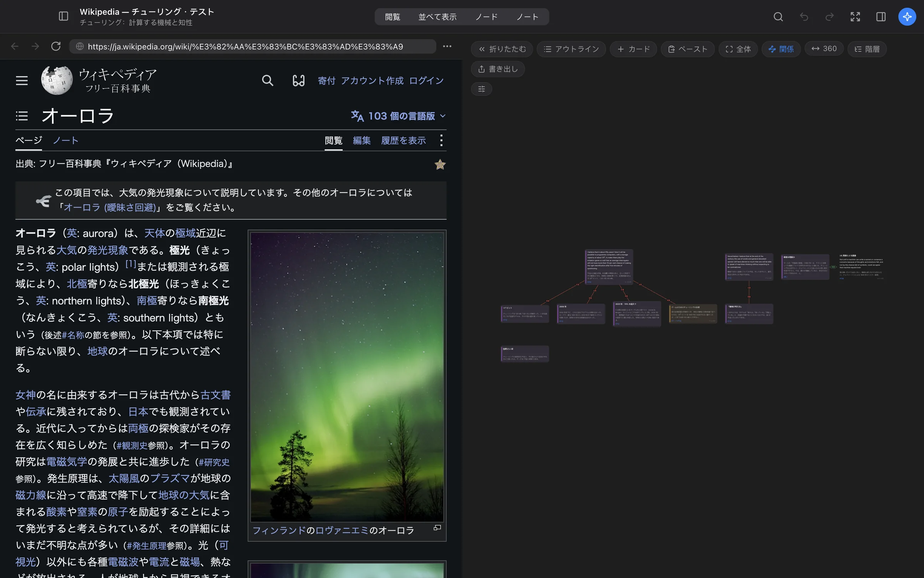Click the ペースト paste button
Screen dimensions: 924x578
(x=688, y=49)
